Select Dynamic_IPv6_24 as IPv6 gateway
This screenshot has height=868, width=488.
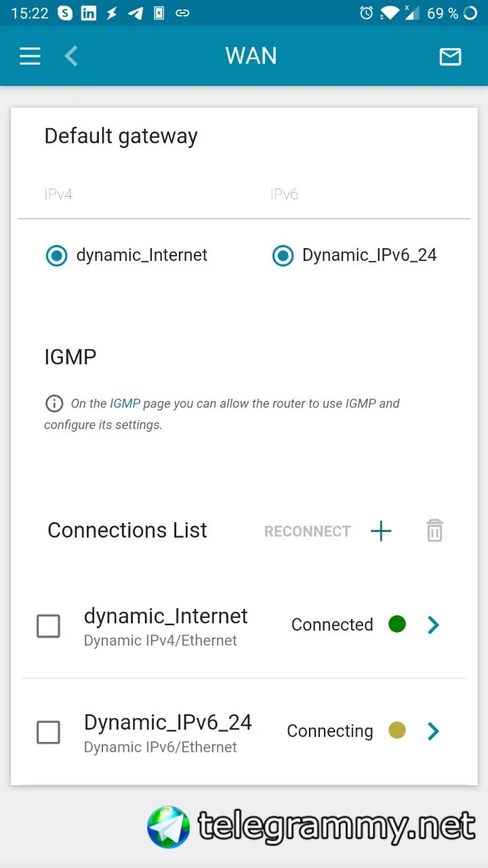tap(283, 256)
